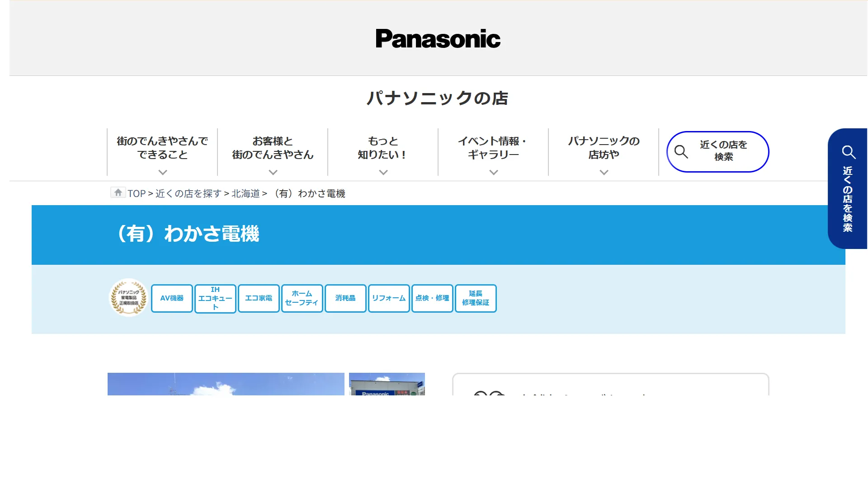Open the パナソニックの店坊や menu
The image size is (868, 488).
(x=604, y=152)
